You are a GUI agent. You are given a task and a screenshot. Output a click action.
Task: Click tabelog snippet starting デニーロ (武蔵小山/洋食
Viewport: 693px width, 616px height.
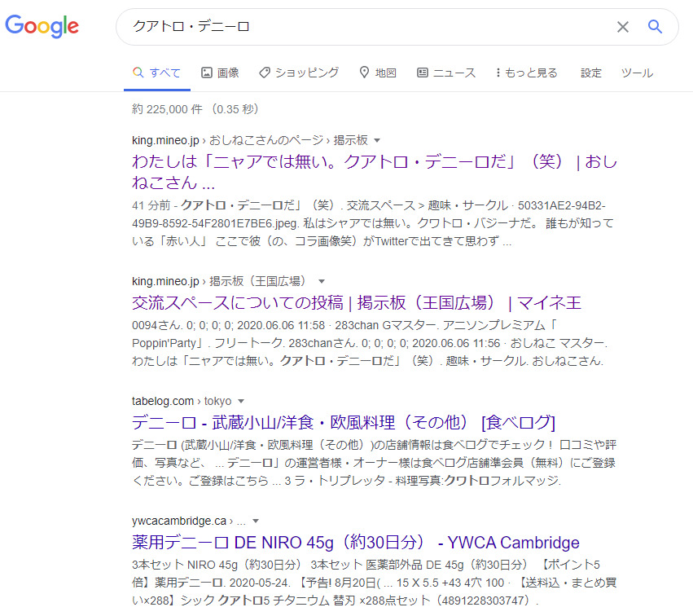[x=374, y=463]
